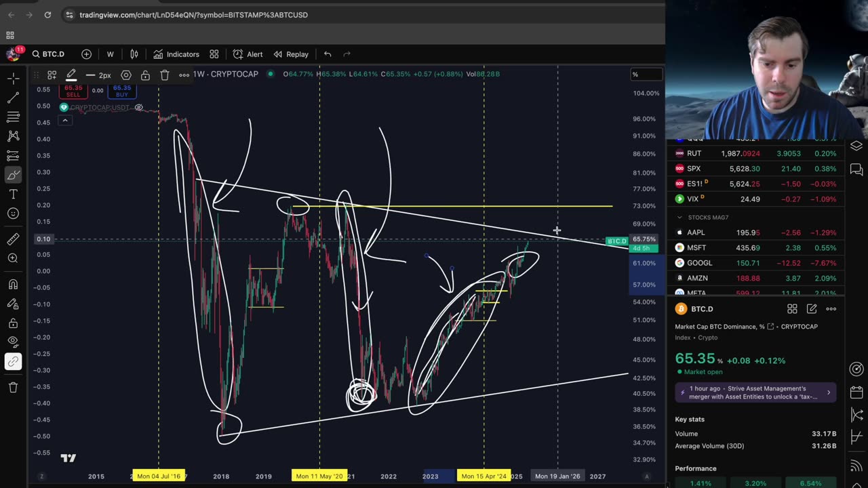Open the candle chart style menu
Screen dimensions: 868x488
[x=134, y=54]
